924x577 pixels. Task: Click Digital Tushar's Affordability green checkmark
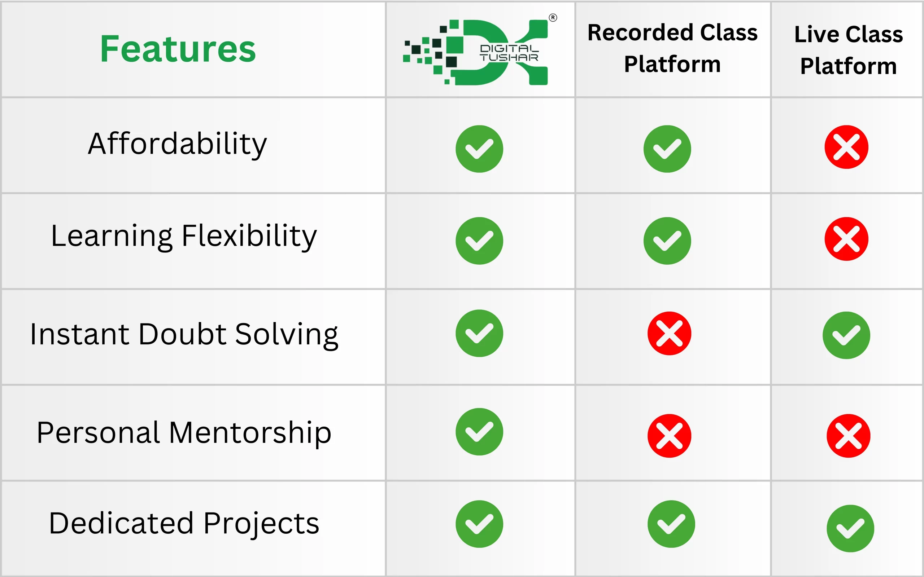(479, 149)
